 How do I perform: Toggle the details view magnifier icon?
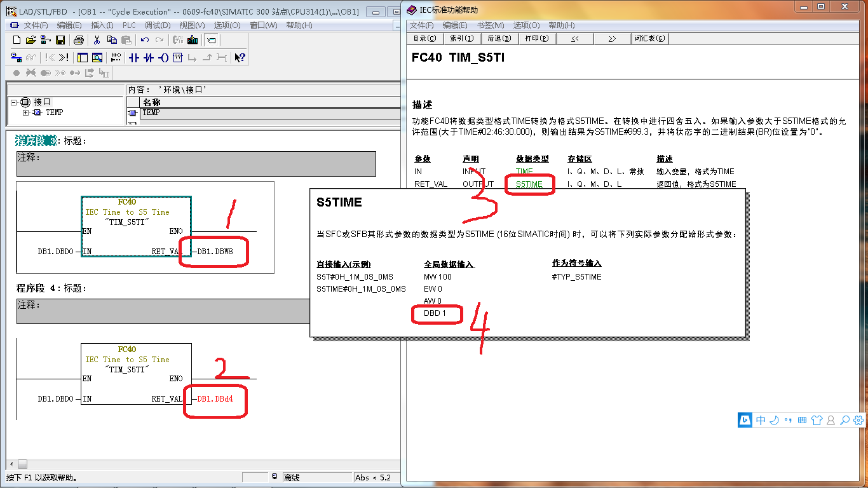tap(97, 57)
